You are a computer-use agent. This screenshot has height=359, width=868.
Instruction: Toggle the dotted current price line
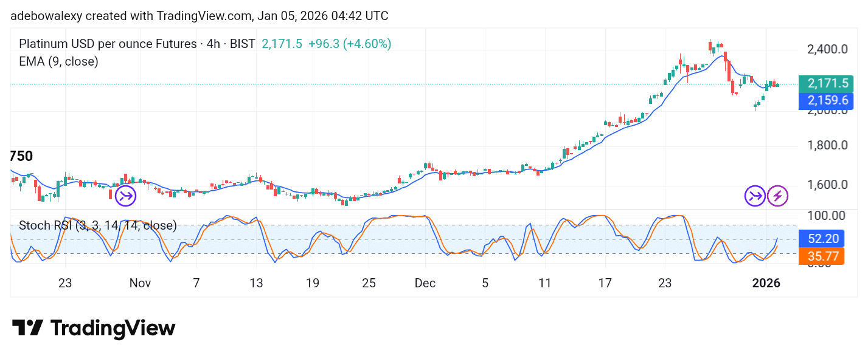coord(365,84)
